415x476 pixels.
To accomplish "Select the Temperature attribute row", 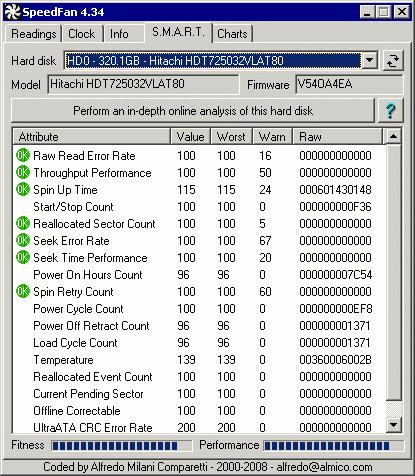I will [200, 360].
